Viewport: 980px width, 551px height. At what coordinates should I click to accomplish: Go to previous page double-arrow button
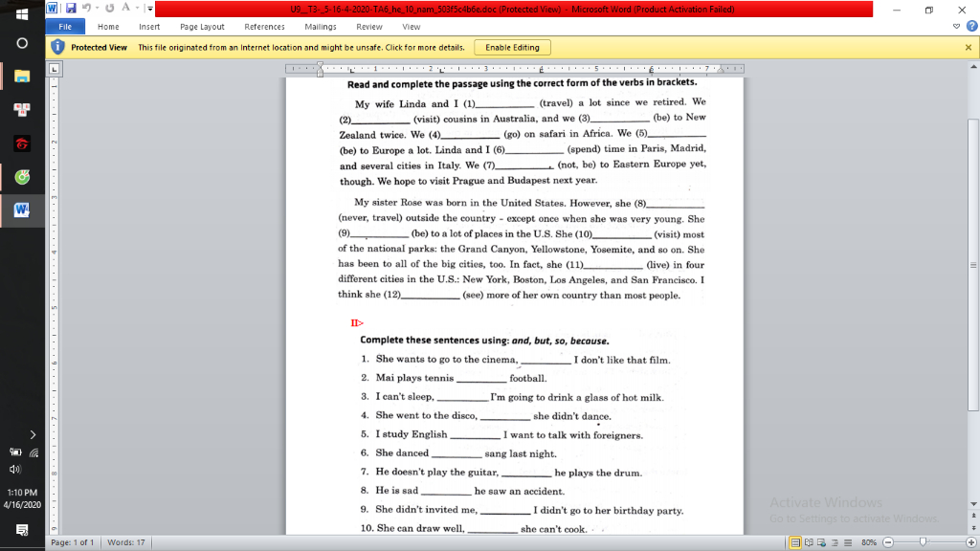(973, 516)
